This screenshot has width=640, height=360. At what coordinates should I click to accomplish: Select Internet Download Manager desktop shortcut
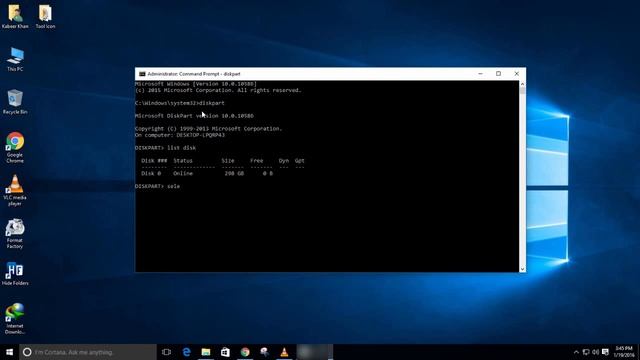pyautogui.click(x=15, y=318)
